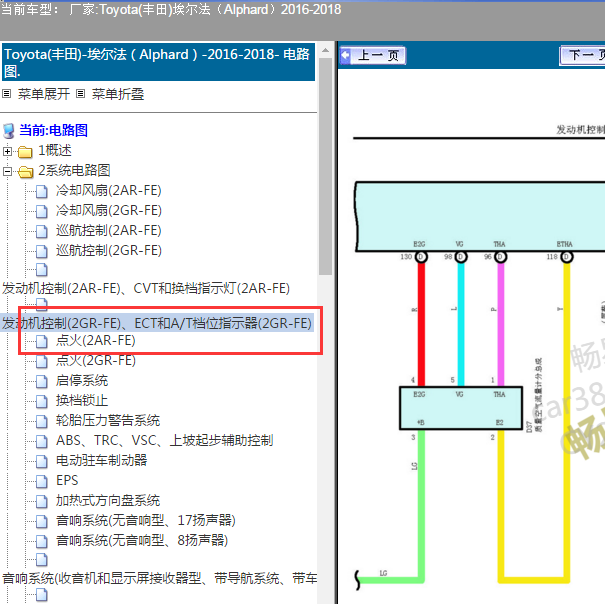Image resolution: width=605 pixels, height=604 pixels.
Task: Open 音响系统(无音响型、8扬声器) diagram
Action: click(142, 541)
